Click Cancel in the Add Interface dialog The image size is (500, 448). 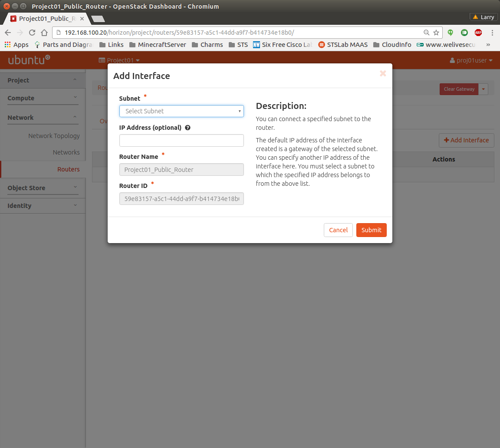click(338, 230)
